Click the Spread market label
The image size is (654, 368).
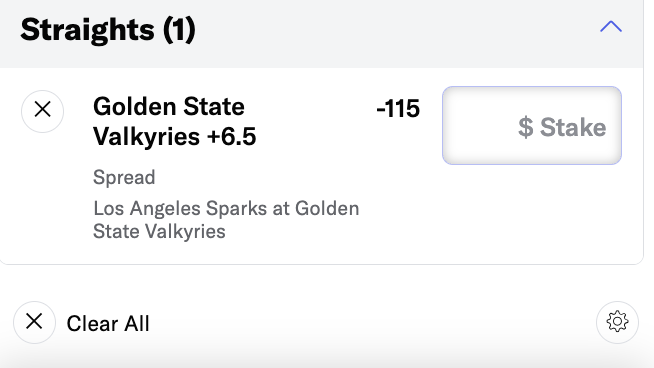tap(124, 177)
